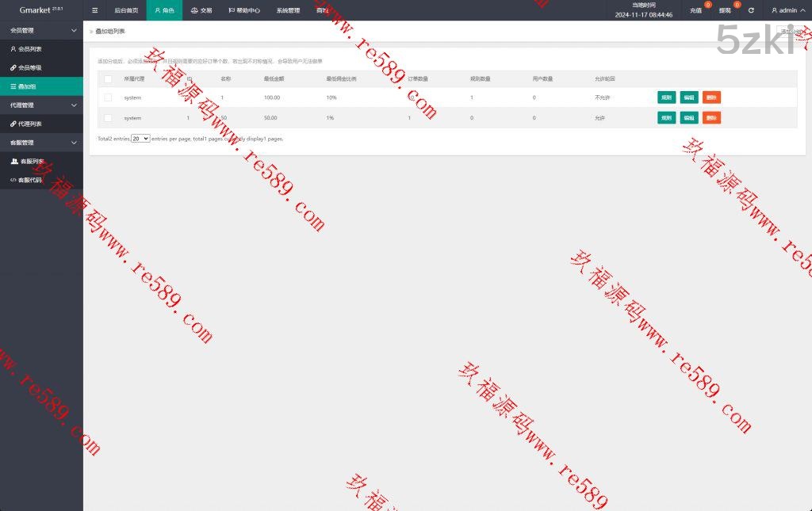This screenshot has height=511, width=812.
Task: Go to 后台首页 in the top menu
Action: click(x=126, y=10)
